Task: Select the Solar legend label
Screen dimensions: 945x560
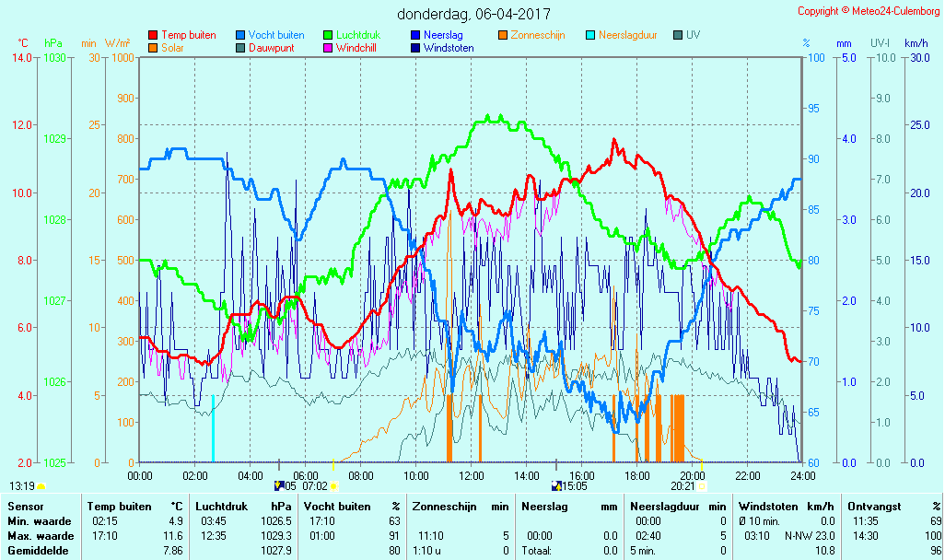Action: (x=173, y=48)
